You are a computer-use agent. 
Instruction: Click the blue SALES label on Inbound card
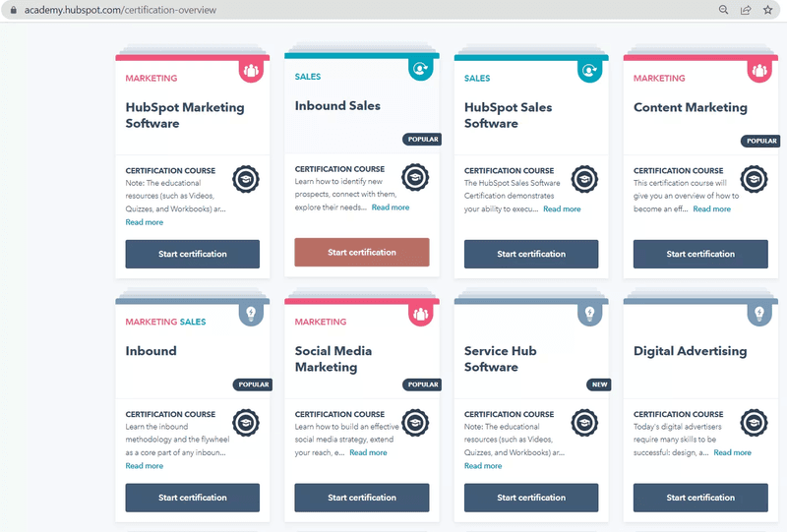coord(193,322)
